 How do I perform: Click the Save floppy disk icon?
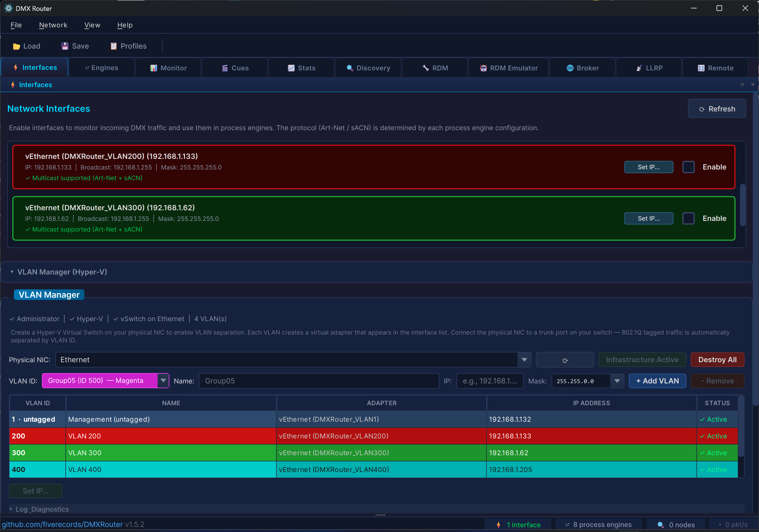pyautogui.click(x=65, y=46)
